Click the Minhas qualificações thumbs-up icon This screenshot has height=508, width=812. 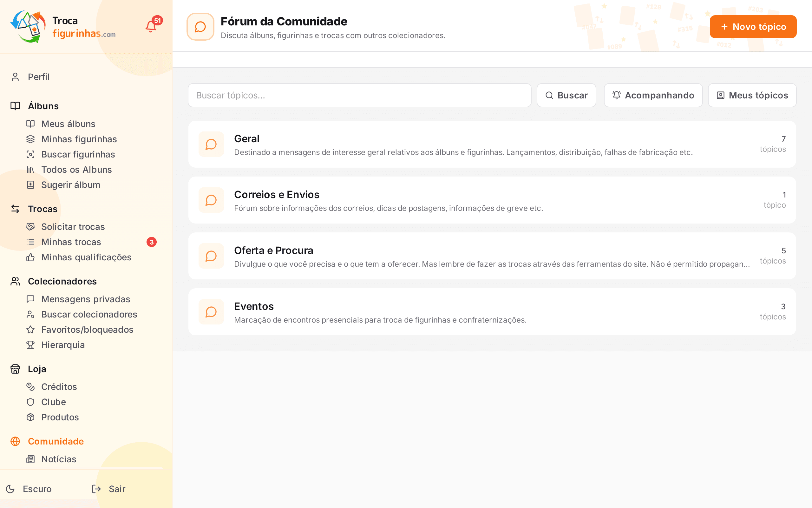point(30,257)
